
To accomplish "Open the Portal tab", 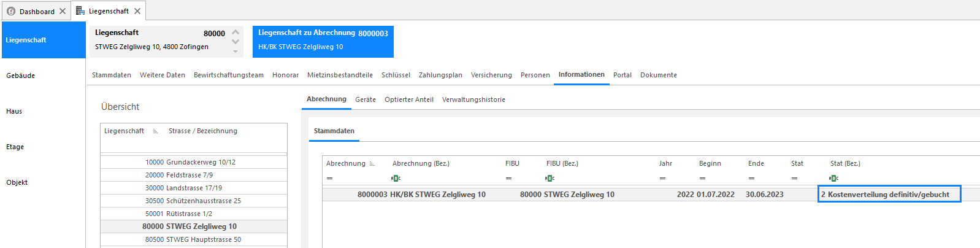I will tap(622, 75).
